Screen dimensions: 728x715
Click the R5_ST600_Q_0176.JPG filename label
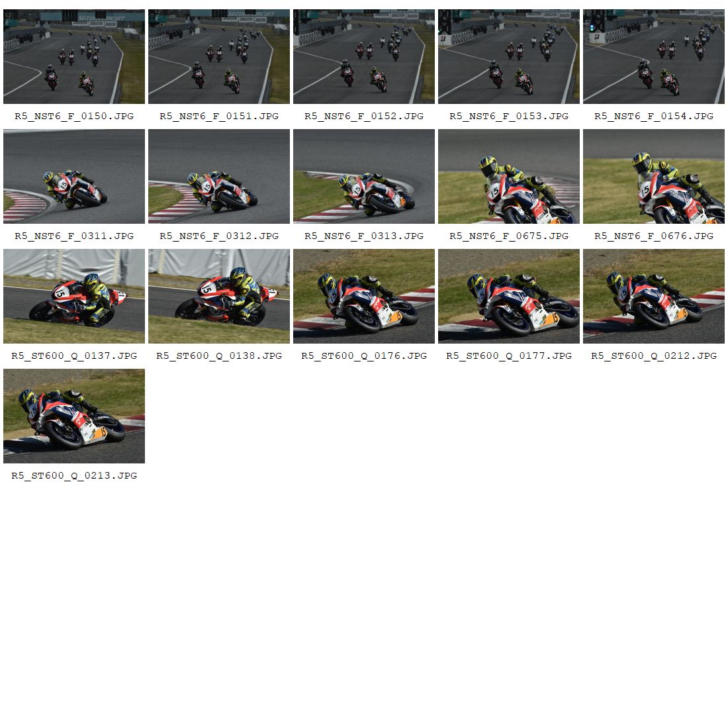pyautogui.click(x=364, y=356)
